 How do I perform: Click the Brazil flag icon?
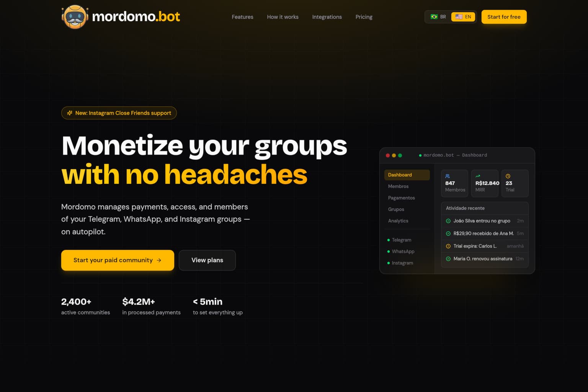coord(434,17)
